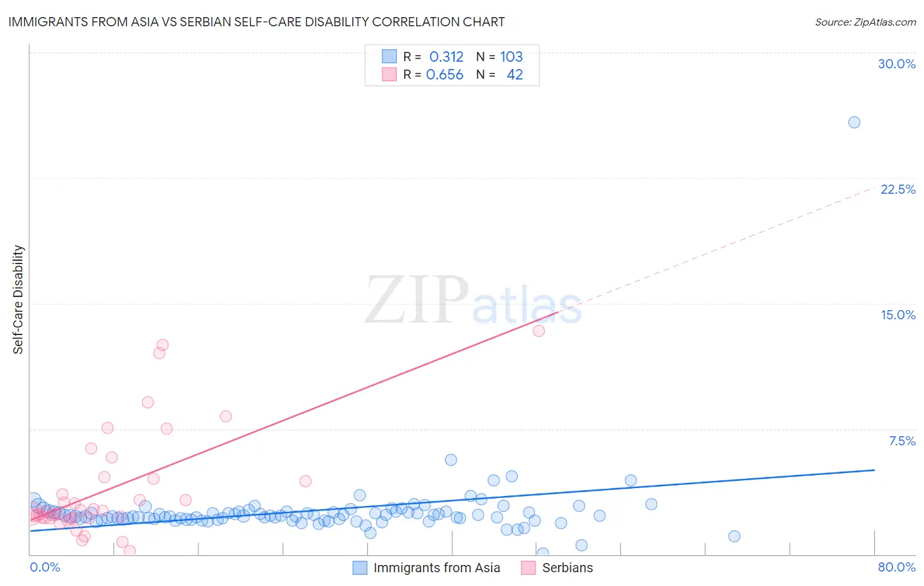
Task: Select the Immigrants from Asia legend label
Action: pyautogui.click(x=437, y=568)
